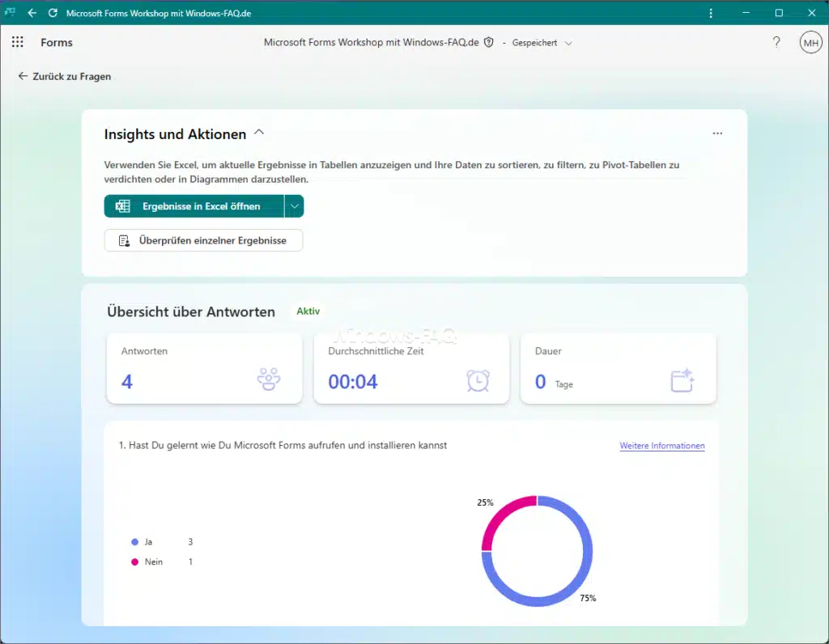Click the 75% chart label
Image resolution: width=829 pixels, height=644 pixels.
588,598
